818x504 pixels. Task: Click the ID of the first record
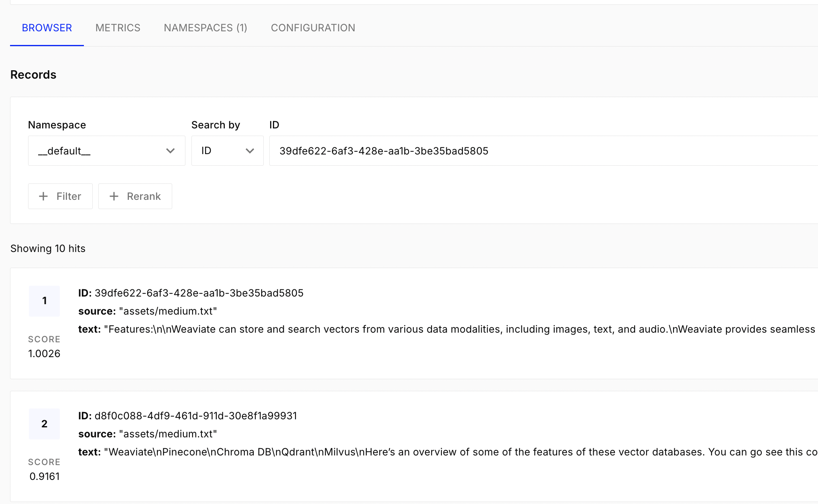(199, 293)
